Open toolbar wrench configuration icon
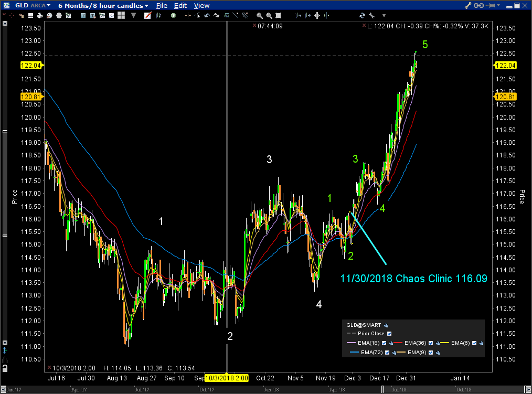The width and height of the screenshot is (532, 394). 371,16
